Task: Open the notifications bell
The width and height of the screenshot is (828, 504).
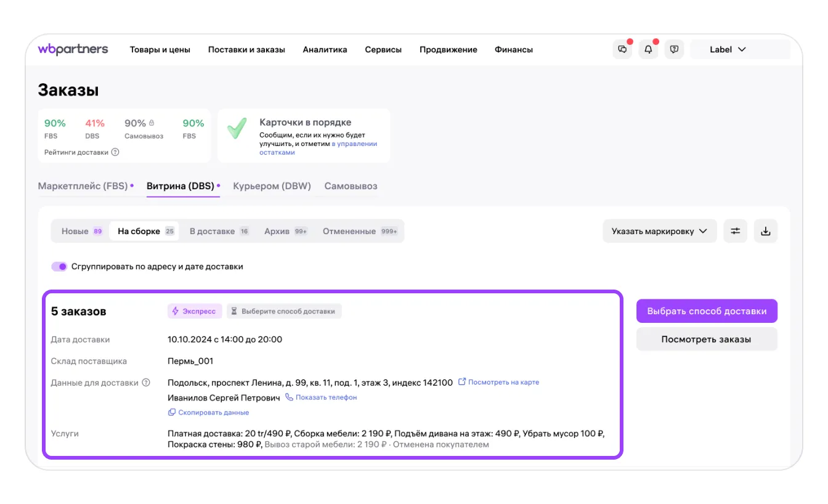Action: pos(648,49)
